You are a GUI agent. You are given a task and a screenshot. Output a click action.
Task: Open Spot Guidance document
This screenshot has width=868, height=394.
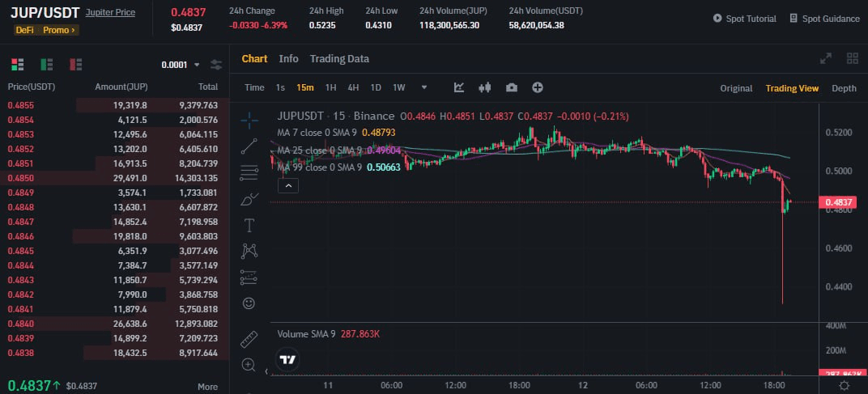click(x=824, y=19)
